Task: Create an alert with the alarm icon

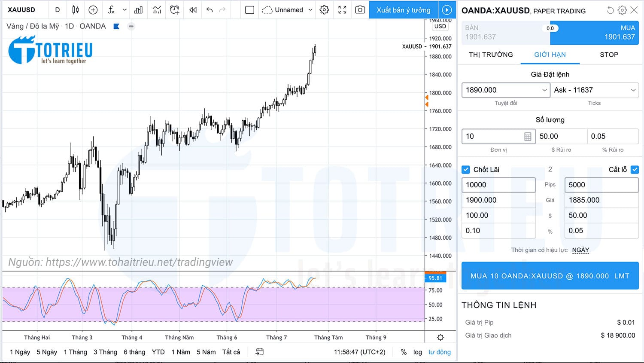Action: click(x=174, y=9)
